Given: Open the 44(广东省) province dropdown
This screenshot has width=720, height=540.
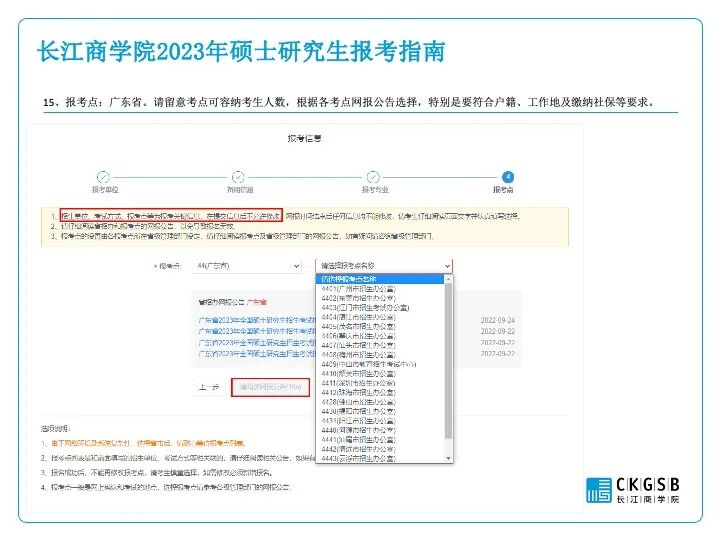Looking at the screenshot, I should 248,266.
